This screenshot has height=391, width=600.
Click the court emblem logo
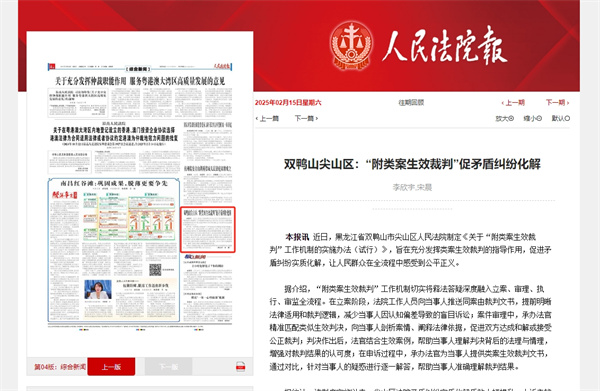point(351,46)
